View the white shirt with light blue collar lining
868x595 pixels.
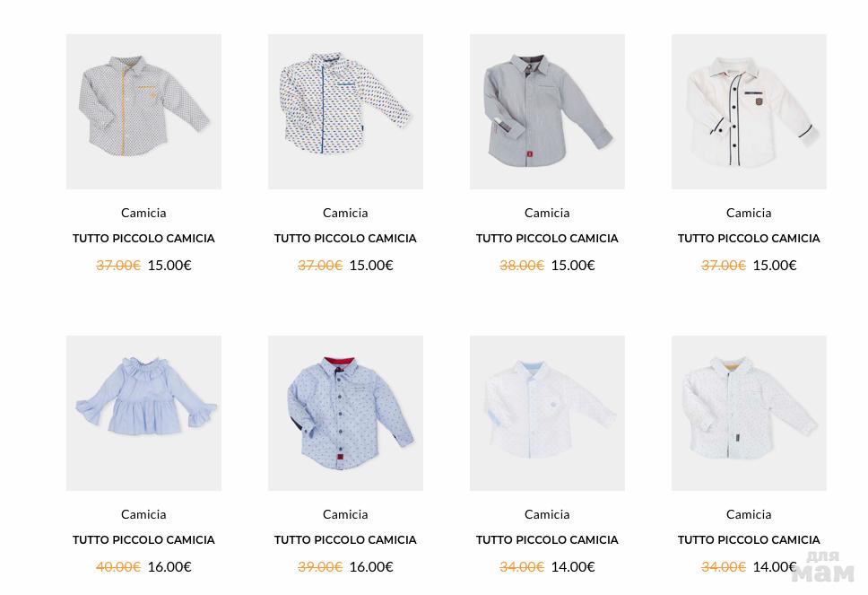pyautogui.click(x=547, y=413)
